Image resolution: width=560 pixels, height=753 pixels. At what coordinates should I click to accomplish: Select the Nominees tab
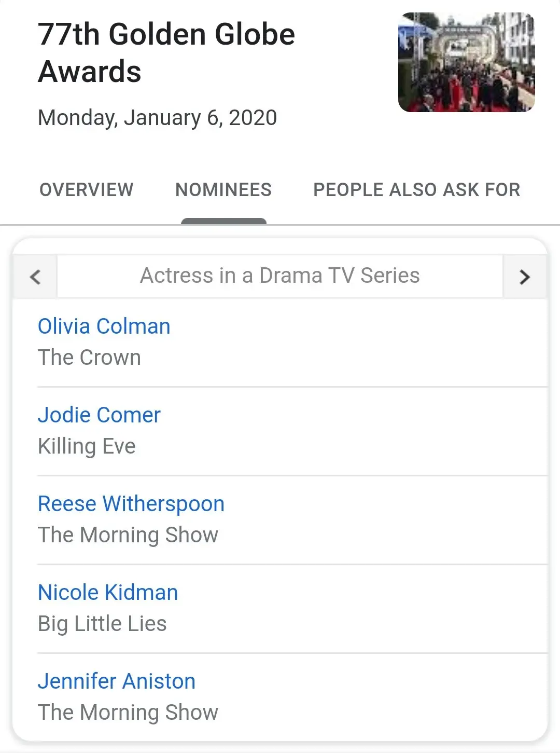223,190
